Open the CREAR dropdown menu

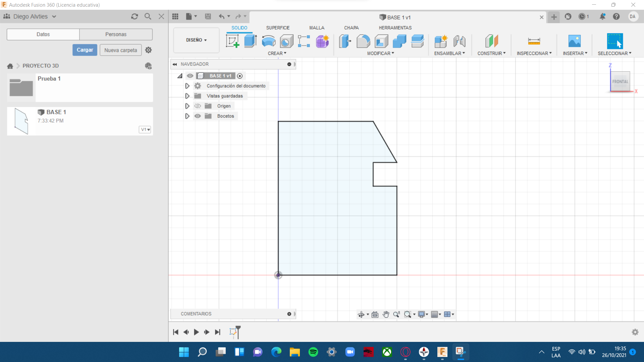pyautogui.click(x=277, y=53)
